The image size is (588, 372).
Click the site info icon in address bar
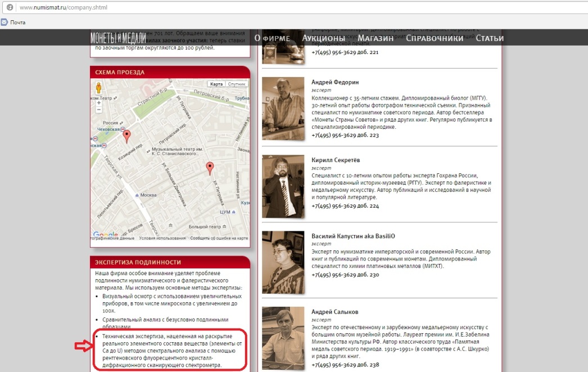10,7
